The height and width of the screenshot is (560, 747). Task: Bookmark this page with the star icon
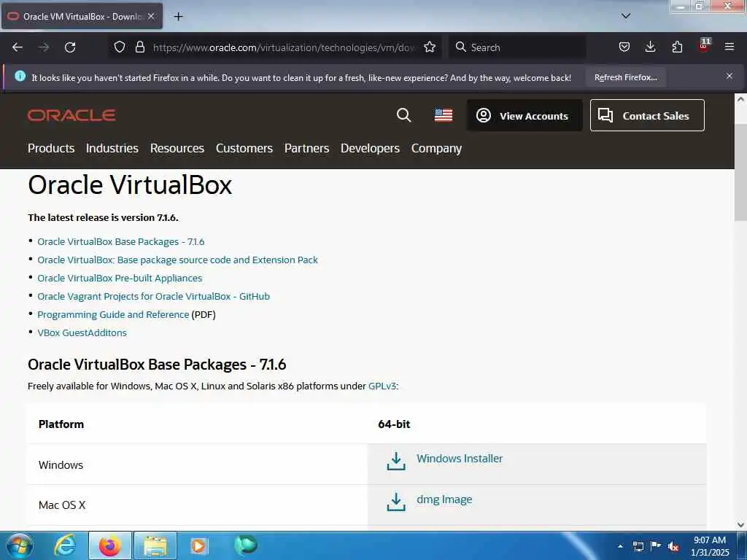[430, 47]
